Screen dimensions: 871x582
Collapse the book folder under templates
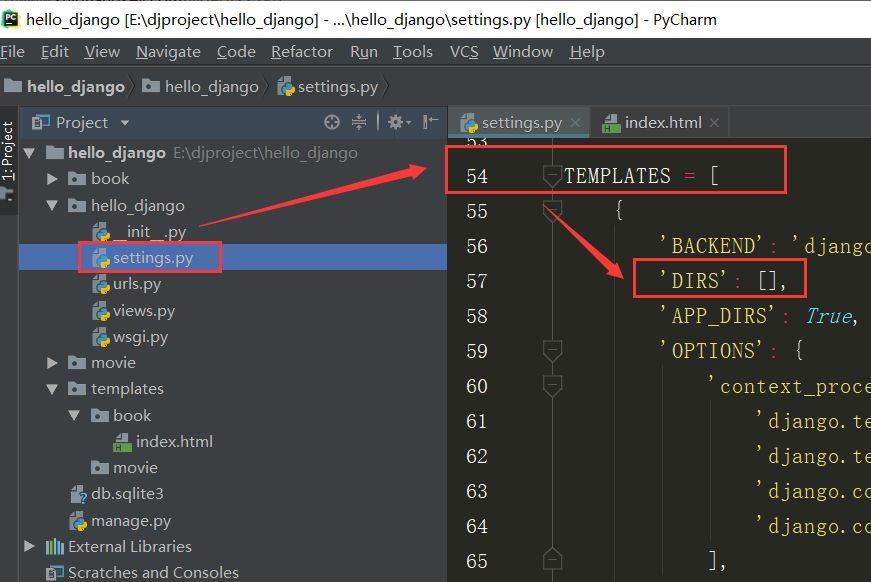(x=74, y=415)
